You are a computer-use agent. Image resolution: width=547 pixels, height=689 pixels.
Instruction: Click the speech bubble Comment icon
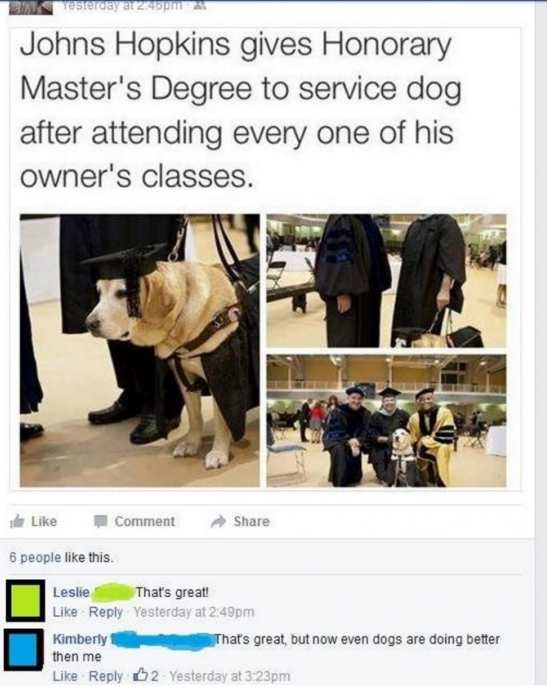pos(101,521)
